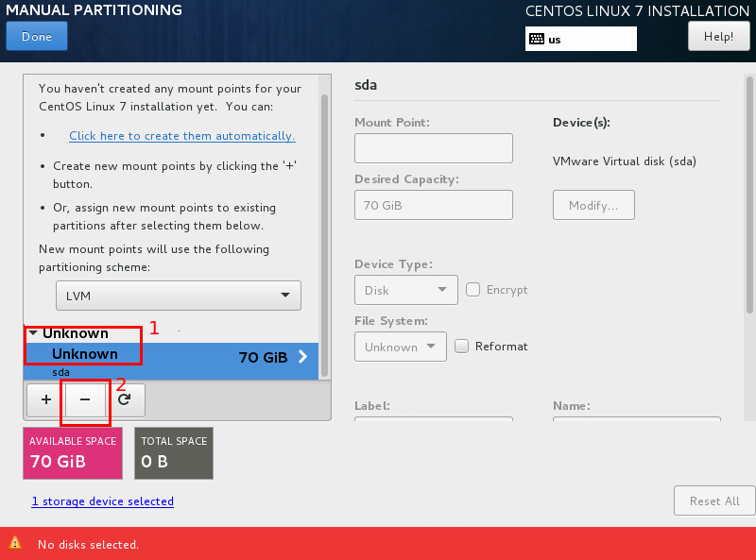Click the Modify... devices button
The width and height of the screenshot is (756, 560).
click(593, 205)
